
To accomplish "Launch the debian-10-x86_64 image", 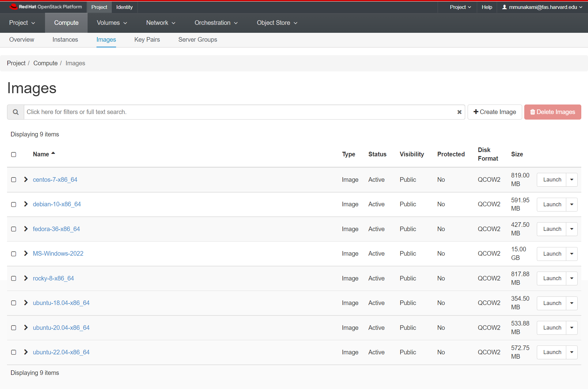I will click(552, 204).
